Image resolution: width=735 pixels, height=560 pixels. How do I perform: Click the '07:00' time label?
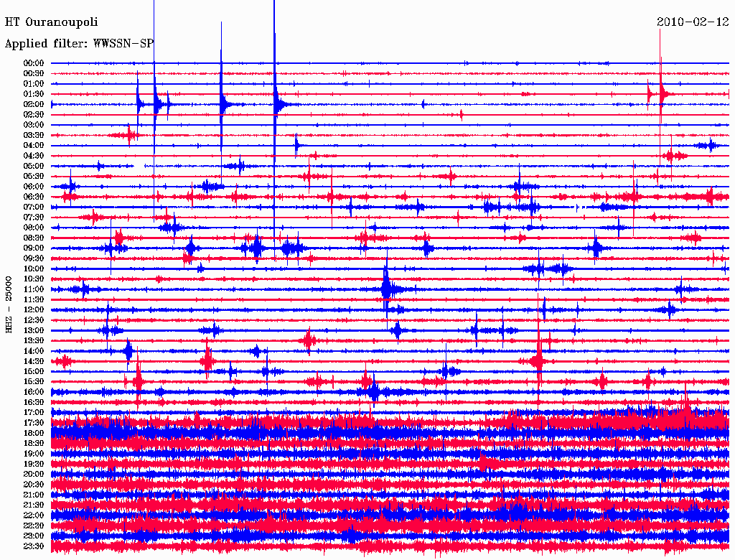[x=33, y=207]
